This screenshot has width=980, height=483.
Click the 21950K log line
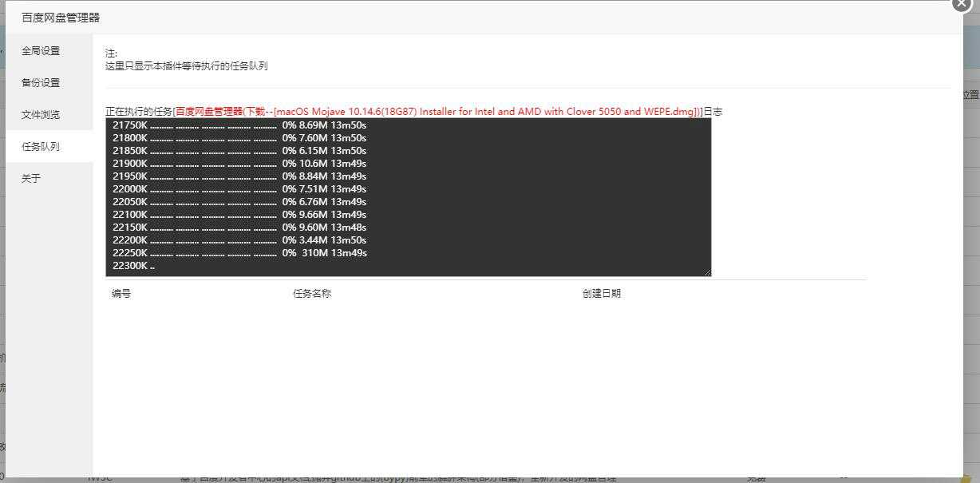pos(239,176)
